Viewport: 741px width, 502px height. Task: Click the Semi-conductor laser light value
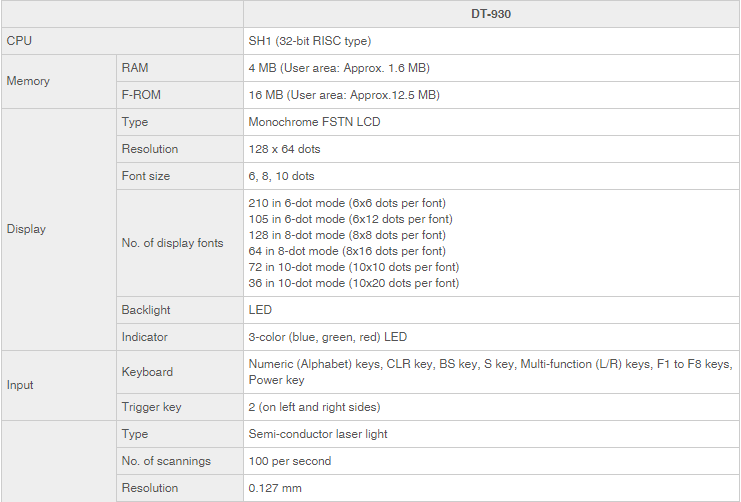click(317, 434)
